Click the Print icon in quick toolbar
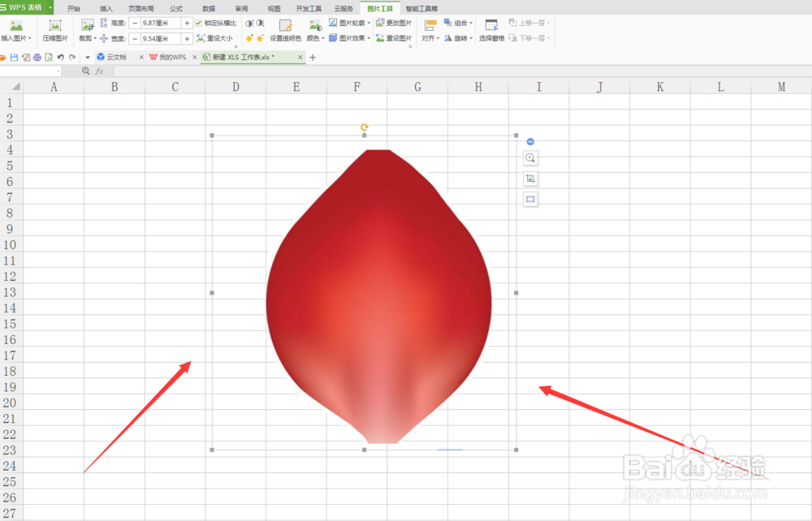The width and height of the screenshot is (812, 521). point(37,58)
